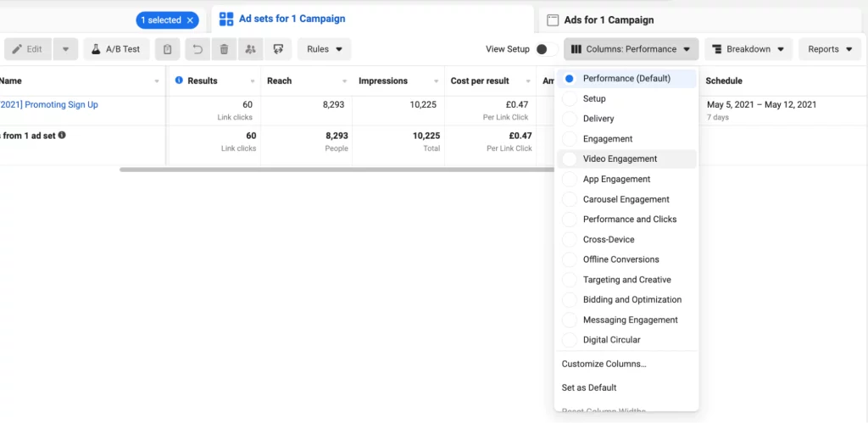Click the audience people icon in toolbar
This screenshot has height=423, width=868.
tap(251, 49)
